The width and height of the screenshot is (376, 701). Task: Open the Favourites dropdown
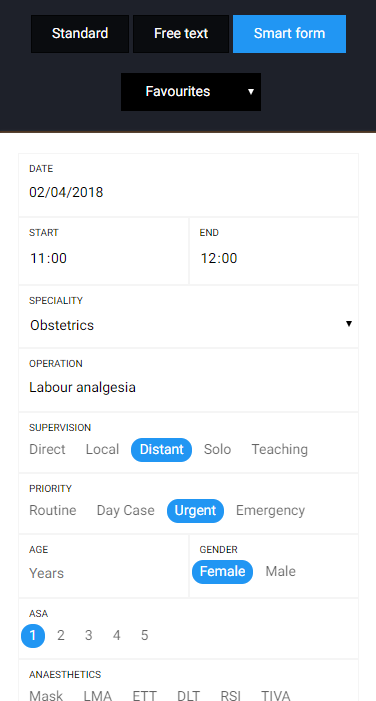(191, 92)
